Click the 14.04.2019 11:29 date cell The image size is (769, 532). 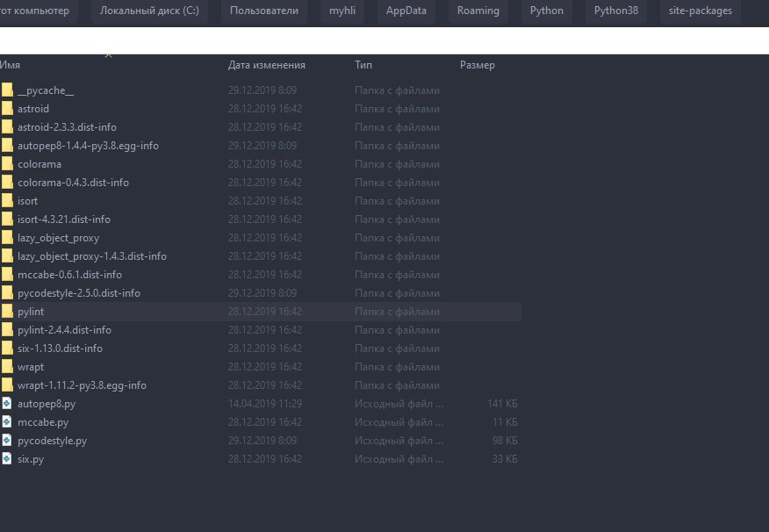pyautogui.click(x=265, y=404)
